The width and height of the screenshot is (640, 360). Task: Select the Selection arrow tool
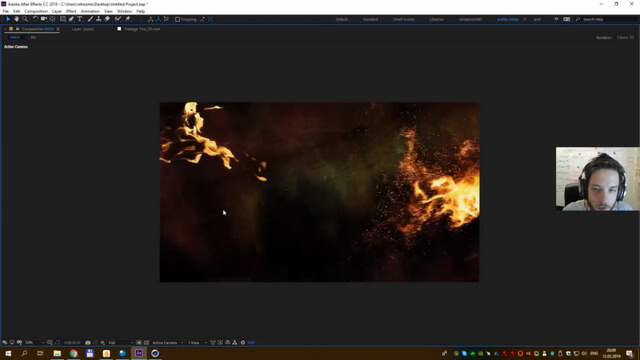click(x=8, y=19)
